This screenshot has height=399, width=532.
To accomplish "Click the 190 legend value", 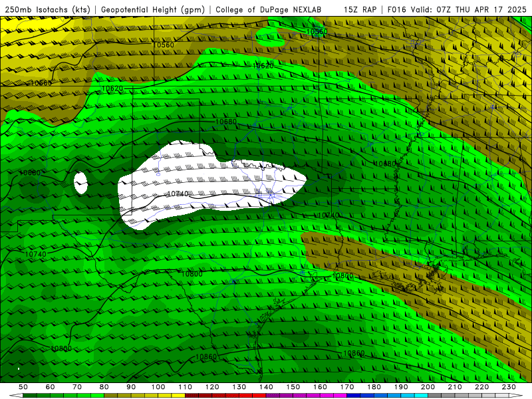I will (402, 387).
